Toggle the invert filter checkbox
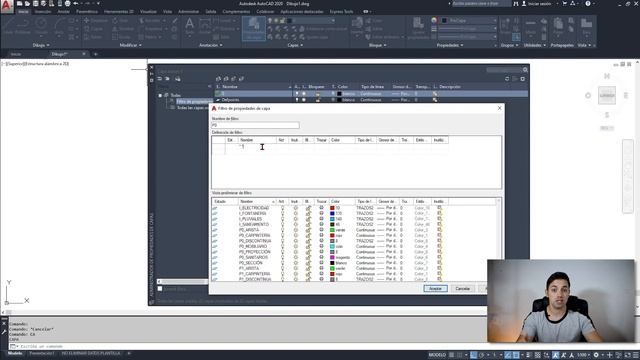The width and height of the screenshot is (640, 360). 160,289
